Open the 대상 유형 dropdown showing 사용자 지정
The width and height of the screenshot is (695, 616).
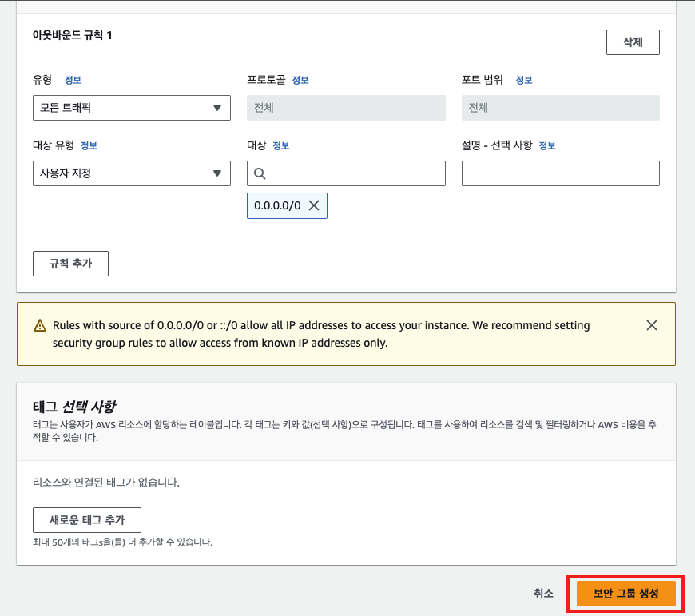click(132, 173)
